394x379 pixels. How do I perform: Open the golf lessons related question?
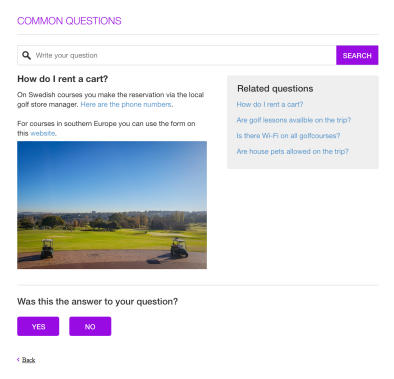(294, 120)
